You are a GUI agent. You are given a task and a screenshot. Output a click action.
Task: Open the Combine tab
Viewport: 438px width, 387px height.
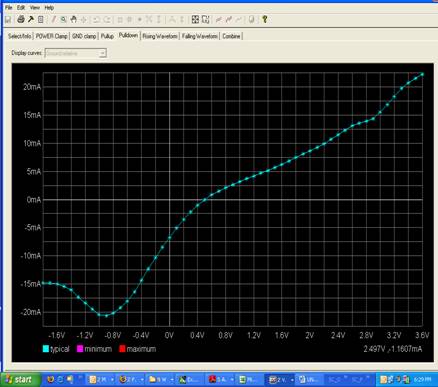pos(231,36)
